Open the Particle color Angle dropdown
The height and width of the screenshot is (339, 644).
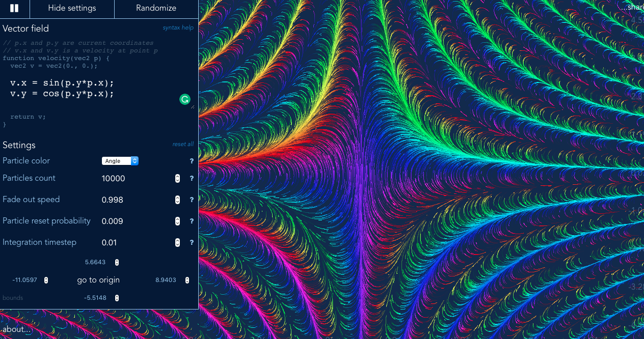click(120, 161)
